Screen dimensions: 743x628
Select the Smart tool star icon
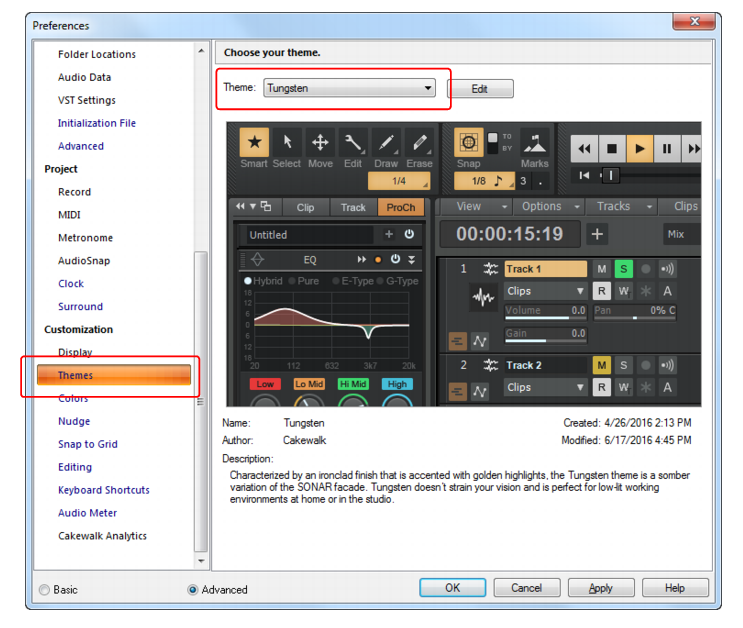[x=254, y=142]
